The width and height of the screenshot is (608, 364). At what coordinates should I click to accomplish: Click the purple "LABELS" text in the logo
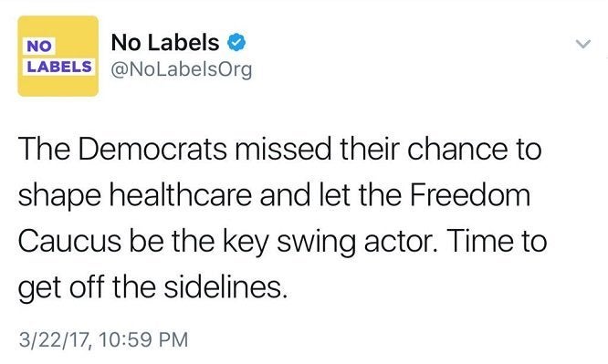(59, 67)
